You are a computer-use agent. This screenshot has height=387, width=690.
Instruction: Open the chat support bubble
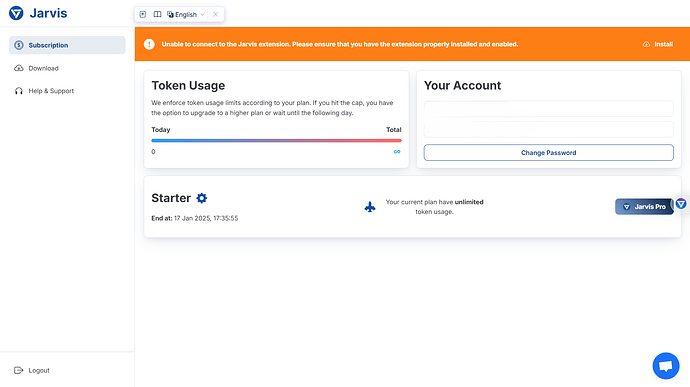click(666, 366)
